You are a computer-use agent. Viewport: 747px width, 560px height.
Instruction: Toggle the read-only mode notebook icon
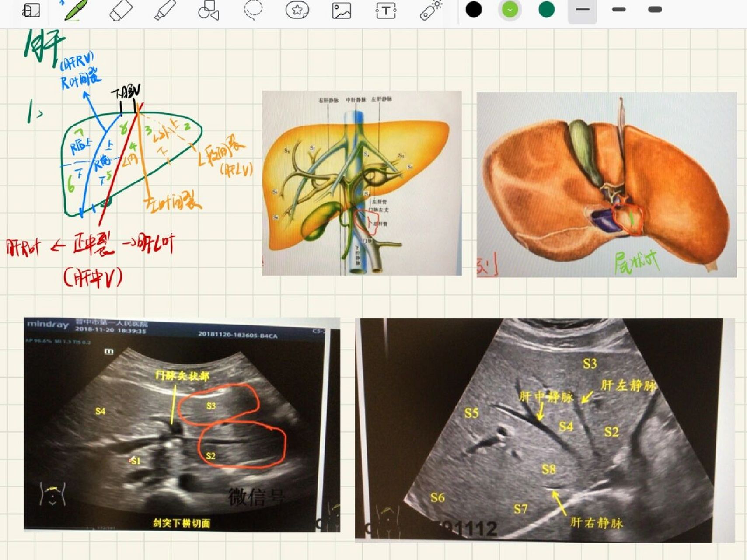pyautogui.click(x=31, y=10)
